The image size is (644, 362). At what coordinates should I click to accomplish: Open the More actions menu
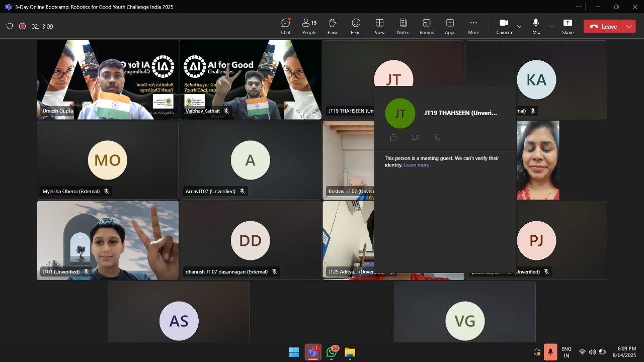[473, 26]
